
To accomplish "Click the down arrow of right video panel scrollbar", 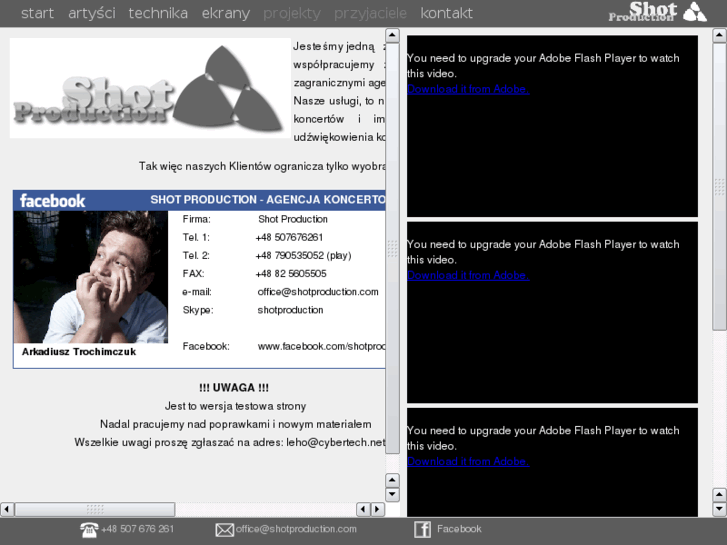I will click(x=719, y=509).
